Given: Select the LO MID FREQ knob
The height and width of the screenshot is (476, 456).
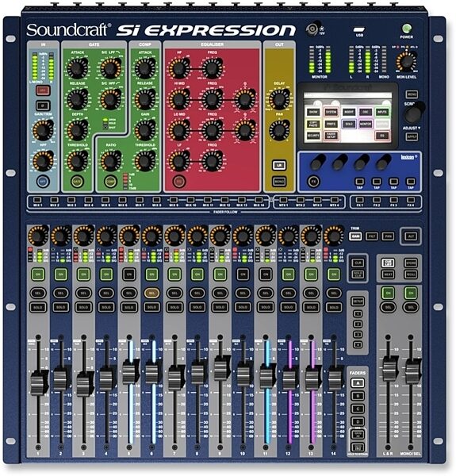Looking at the screenshot, I should pos(213,130).
